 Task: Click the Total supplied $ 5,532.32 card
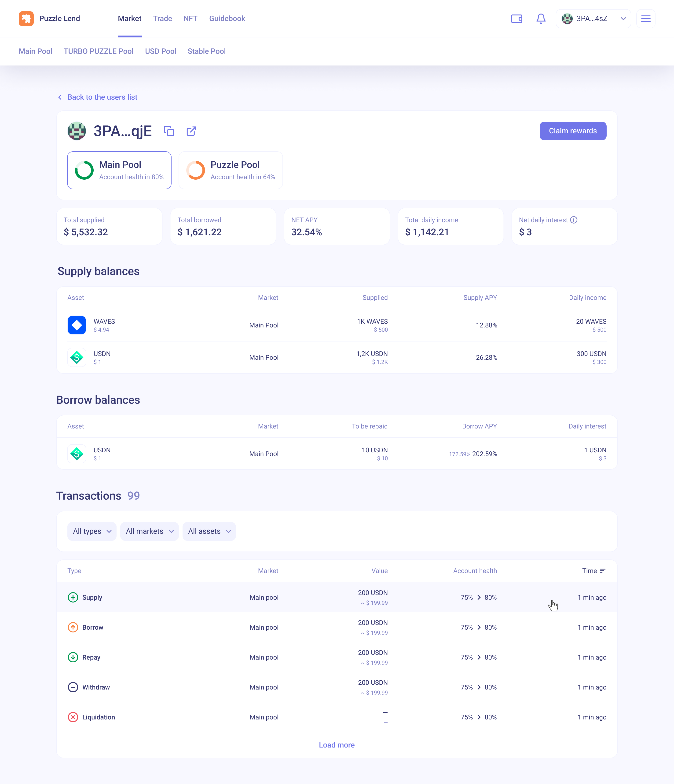tap(110, 226)
